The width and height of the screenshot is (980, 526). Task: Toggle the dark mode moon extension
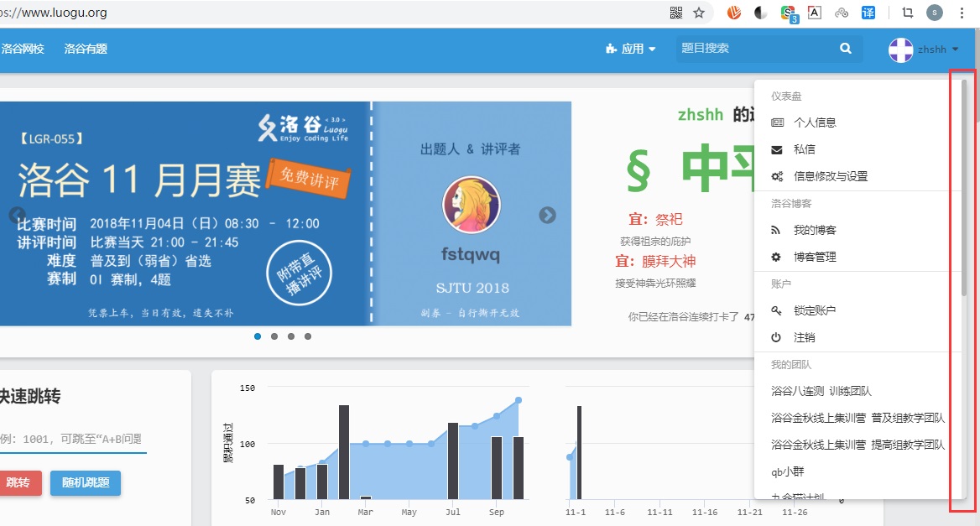761,13
